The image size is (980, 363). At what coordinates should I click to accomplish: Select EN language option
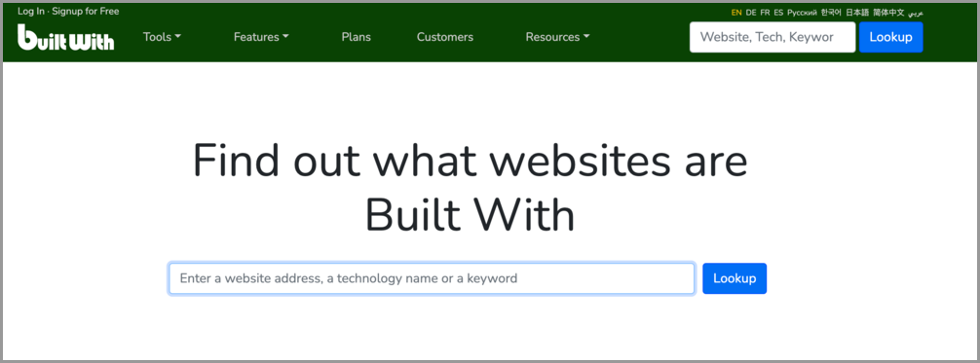(x=736, y=13)
